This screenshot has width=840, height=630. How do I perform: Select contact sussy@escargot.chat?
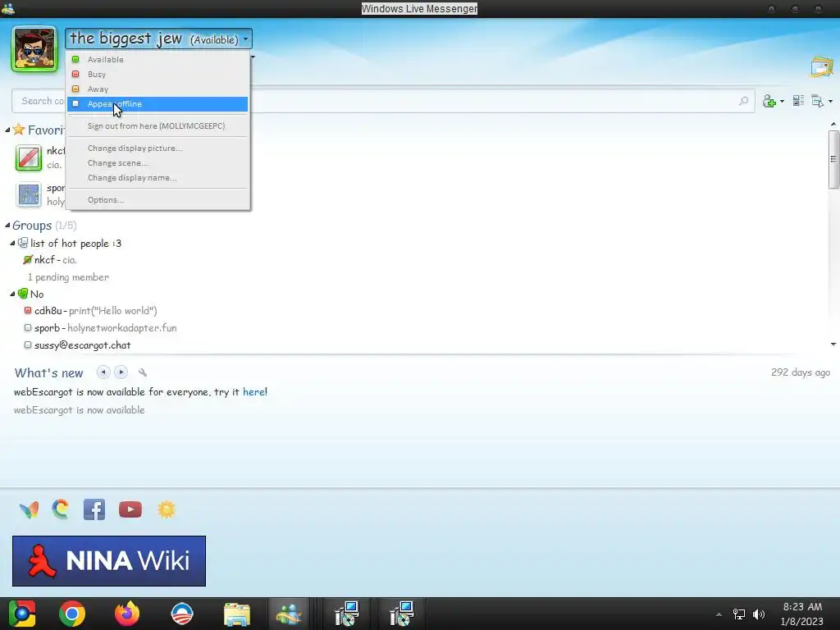(x=78, y=345)
